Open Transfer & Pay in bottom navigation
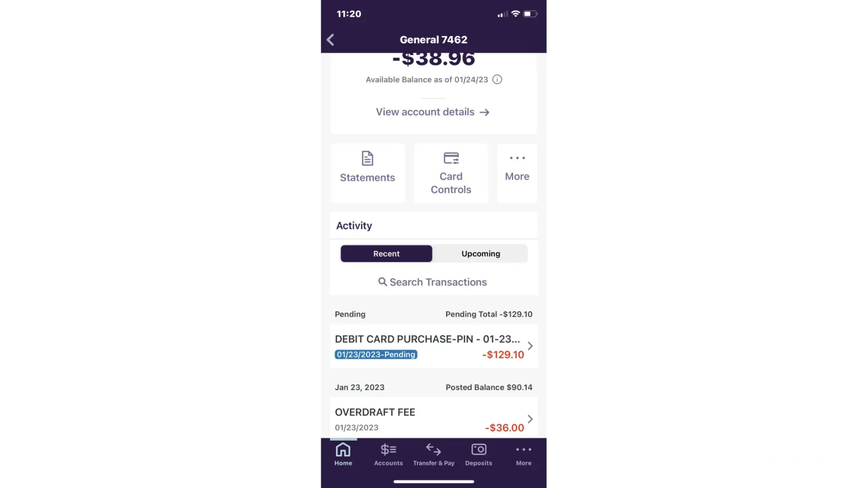Viewport: 868px width, 488px height. 434,454
